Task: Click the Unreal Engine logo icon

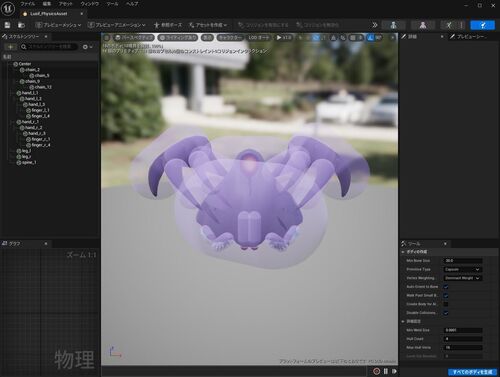Action: pyautogui.click(x=8, y=9)
